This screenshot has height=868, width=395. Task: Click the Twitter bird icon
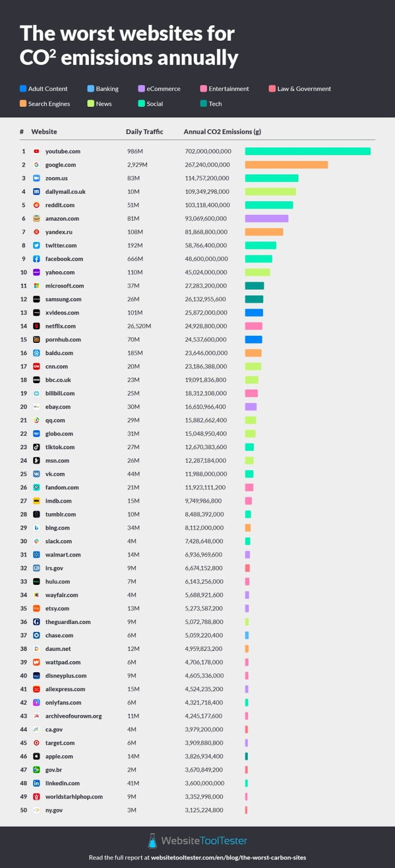(x=36, y=246)
